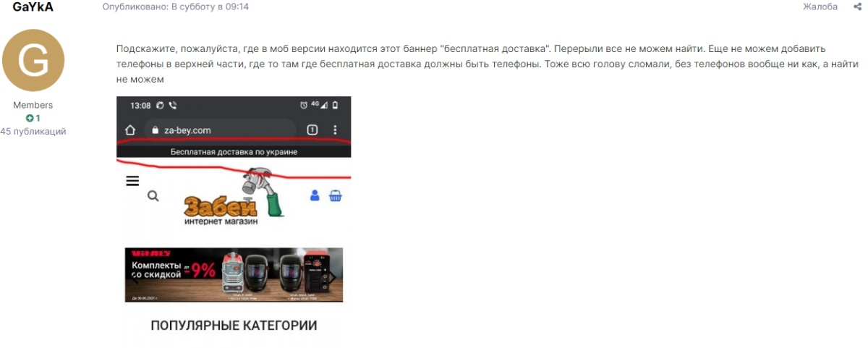Click the round G avatar
This screenshot has height=348, width=868.
coord(33,60)
